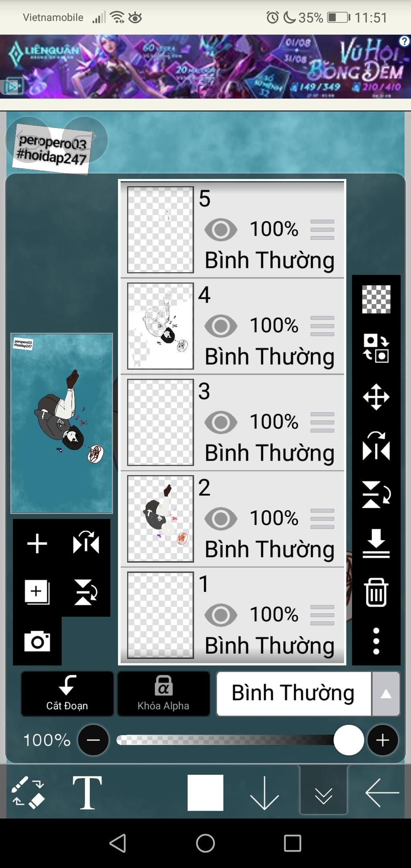Delete layer using the trash icon
Viewport: 411px width, 868px height.
tap(376, 592)
